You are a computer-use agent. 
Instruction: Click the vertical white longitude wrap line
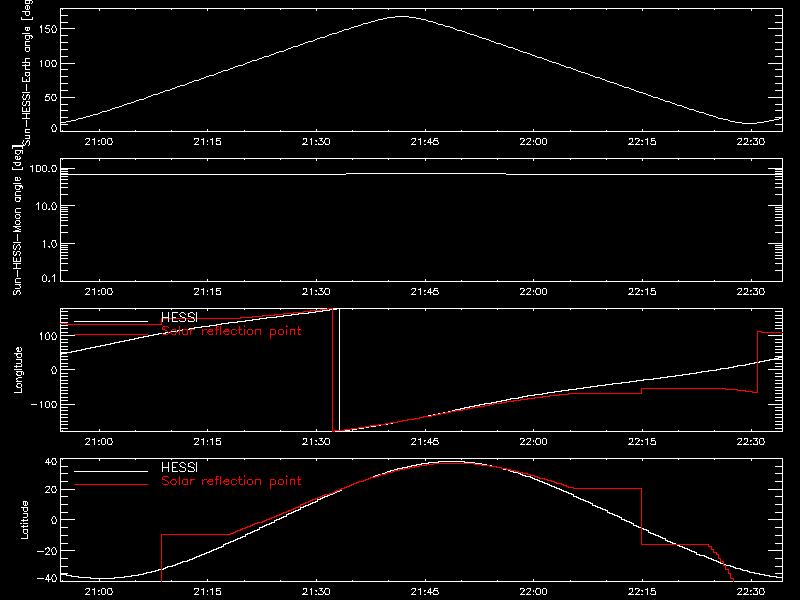click(x=339, y=370)
